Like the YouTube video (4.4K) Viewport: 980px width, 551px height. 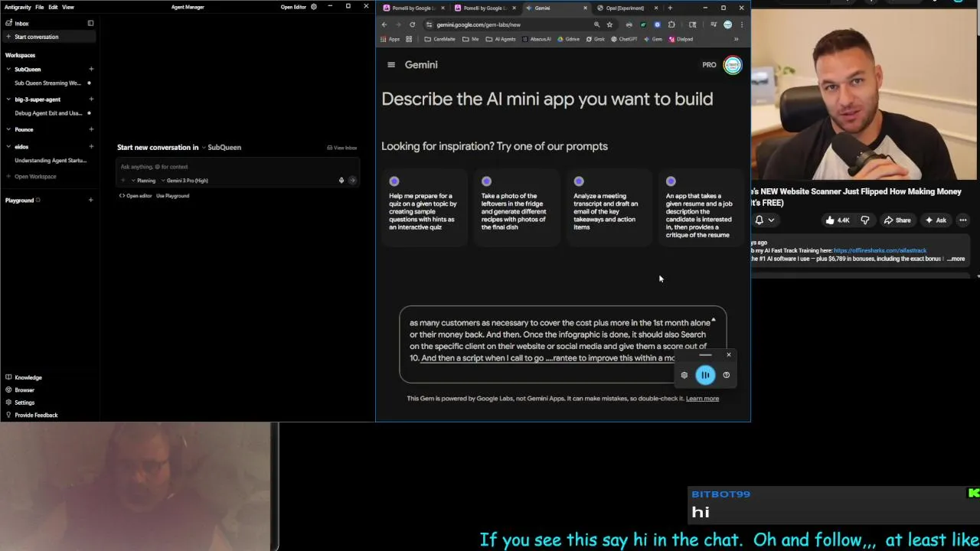tap(837, 220)
